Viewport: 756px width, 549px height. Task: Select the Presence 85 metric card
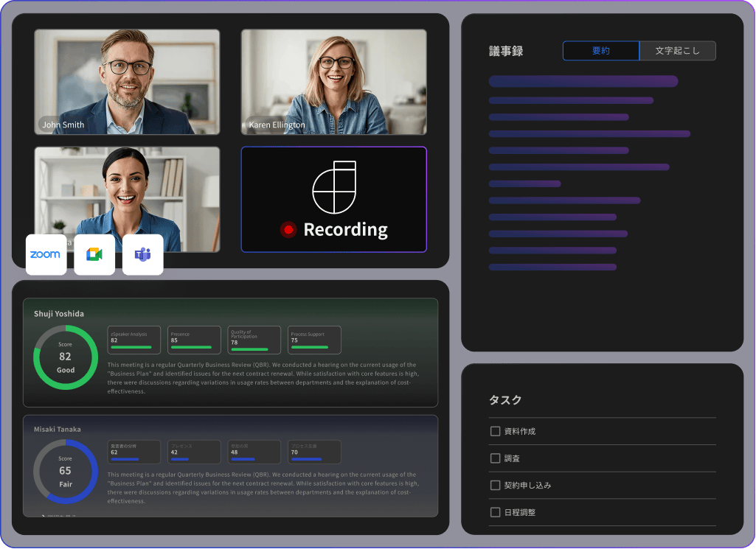pyautogui.click(x=193, y=340)
